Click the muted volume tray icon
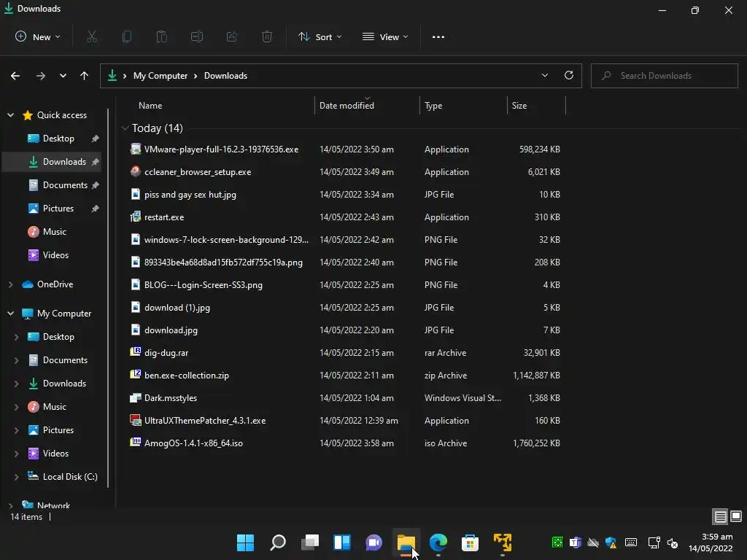The height and width of the screenshot is (560, 747). coord(673,542)
